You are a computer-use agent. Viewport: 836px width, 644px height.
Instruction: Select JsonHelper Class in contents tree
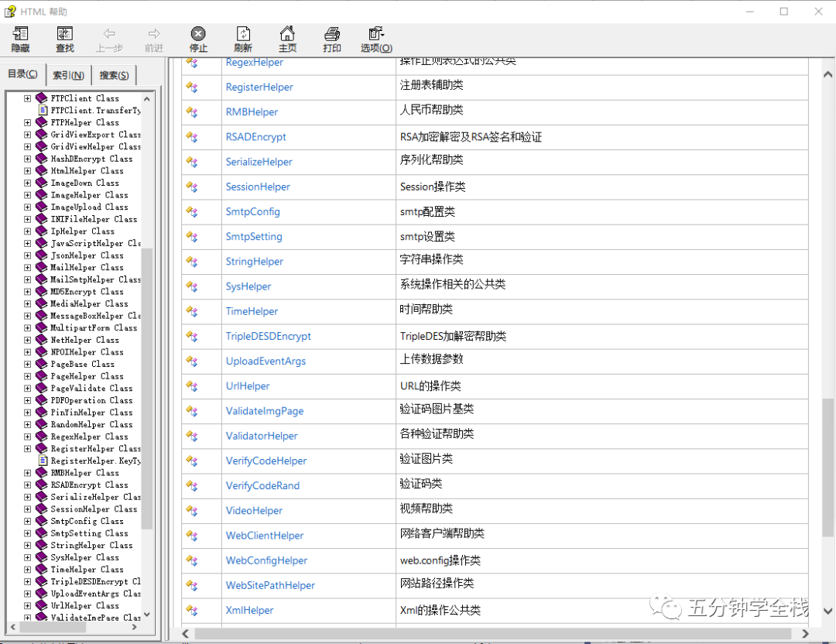coord(87,255)
